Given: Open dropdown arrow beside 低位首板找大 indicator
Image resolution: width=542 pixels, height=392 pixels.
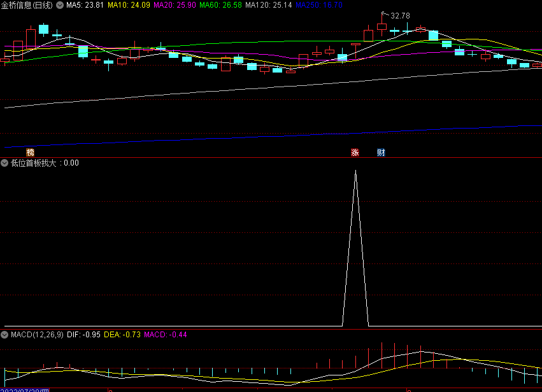Looking at the screenshot, I should click(x=4, y=163).
